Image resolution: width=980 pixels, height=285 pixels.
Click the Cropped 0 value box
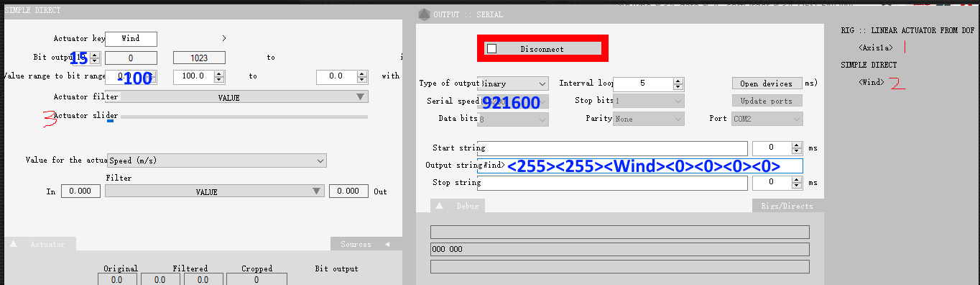[x=256, y=279]
